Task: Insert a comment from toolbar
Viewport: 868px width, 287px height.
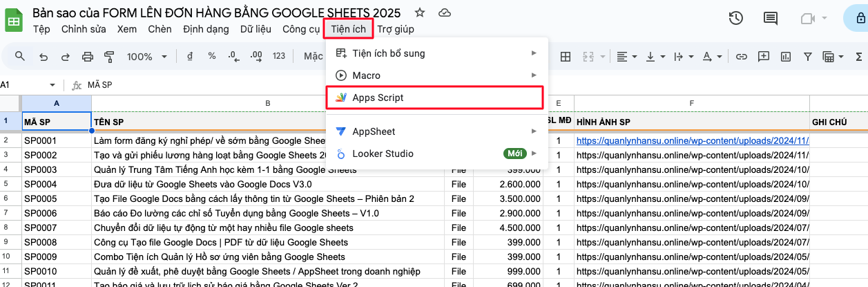Action: click(764, 57)
